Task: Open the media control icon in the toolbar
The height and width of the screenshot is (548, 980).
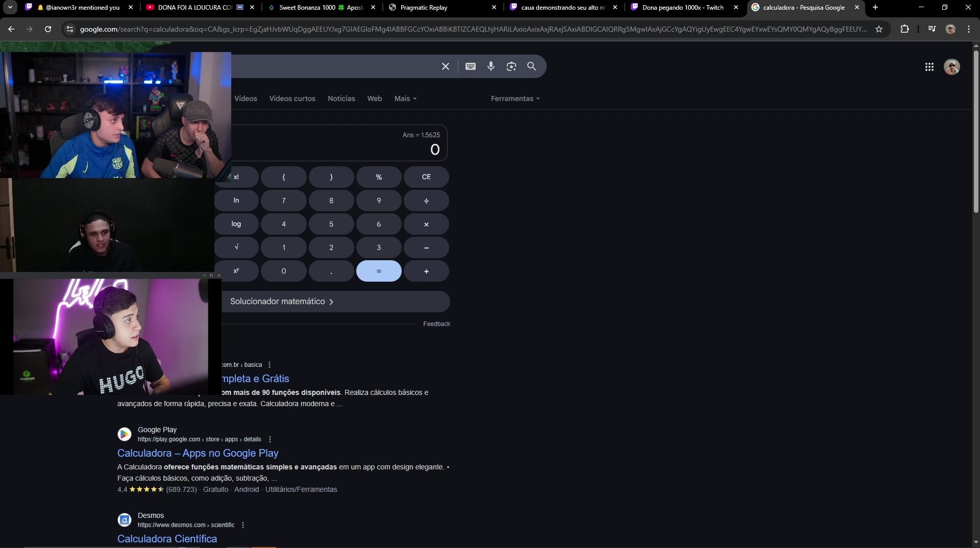Action: (932, 29)
